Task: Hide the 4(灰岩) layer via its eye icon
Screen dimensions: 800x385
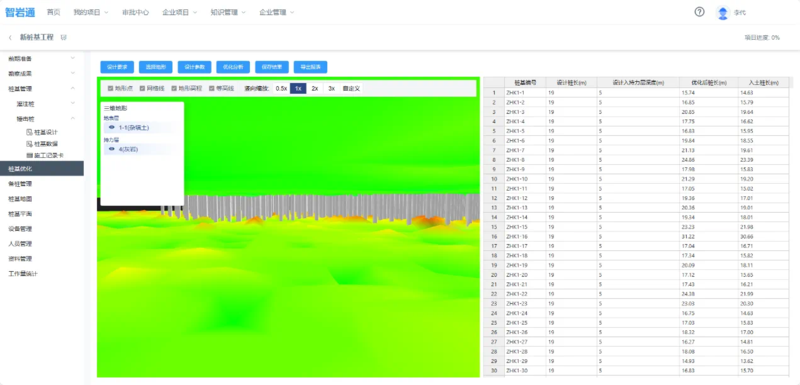Action: (112, 149)
